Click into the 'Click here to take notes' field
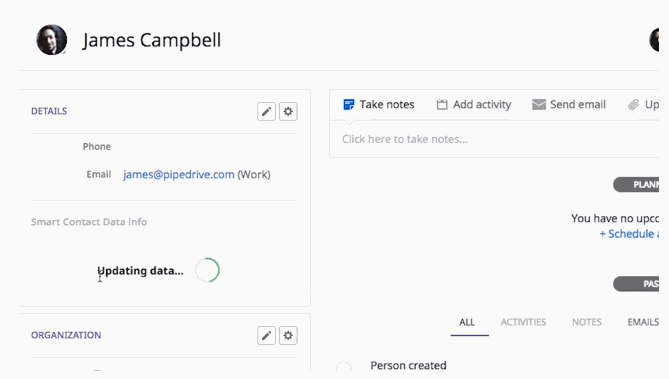This screenshot has height=379, width=669. (x=494, y=139)
